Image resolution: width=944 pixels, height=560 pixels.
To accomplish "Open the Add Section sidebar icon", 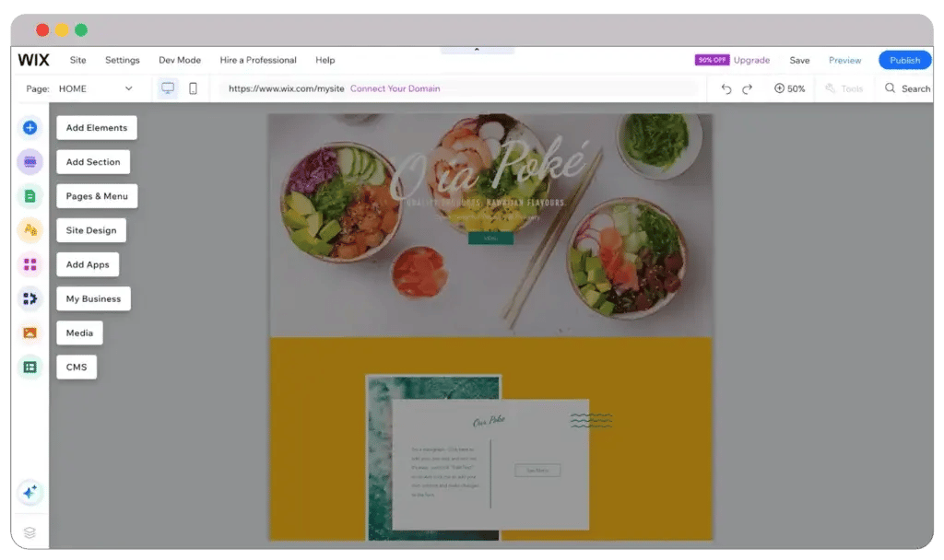I will coord(29,162).
